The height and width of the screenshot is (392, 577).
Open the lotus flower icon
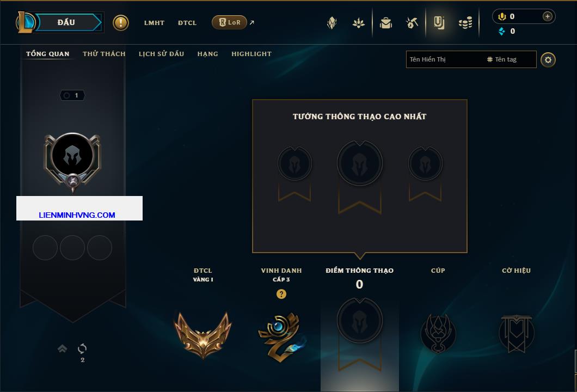(x=358, y=23)
